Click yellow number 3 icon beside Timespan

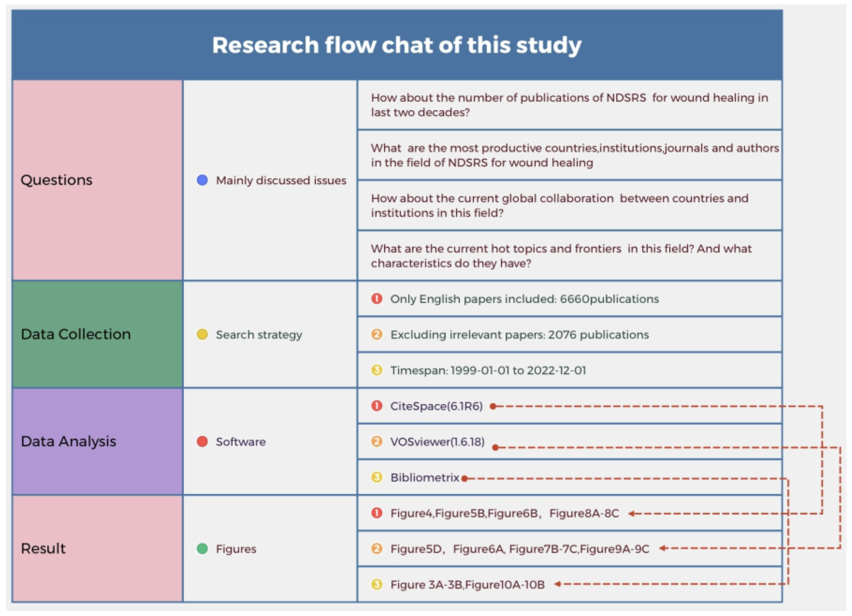[x=376, y=370]
